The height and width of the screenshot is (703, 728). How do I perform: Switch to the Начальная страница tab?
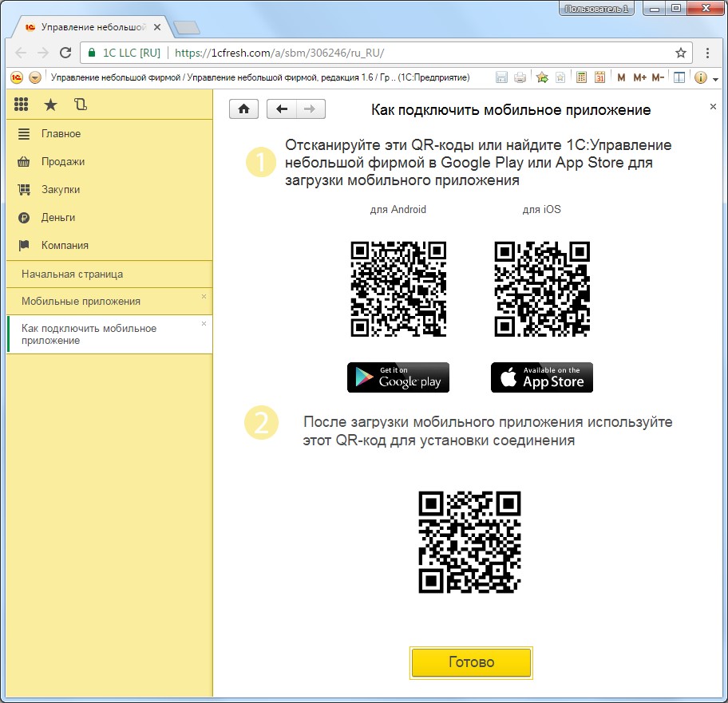[72, 274]
